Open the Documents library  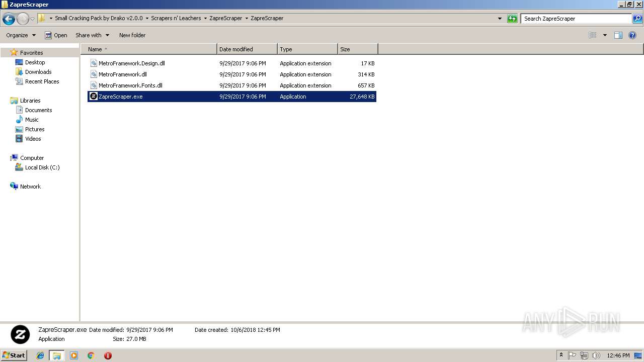(x=38, y=110)
